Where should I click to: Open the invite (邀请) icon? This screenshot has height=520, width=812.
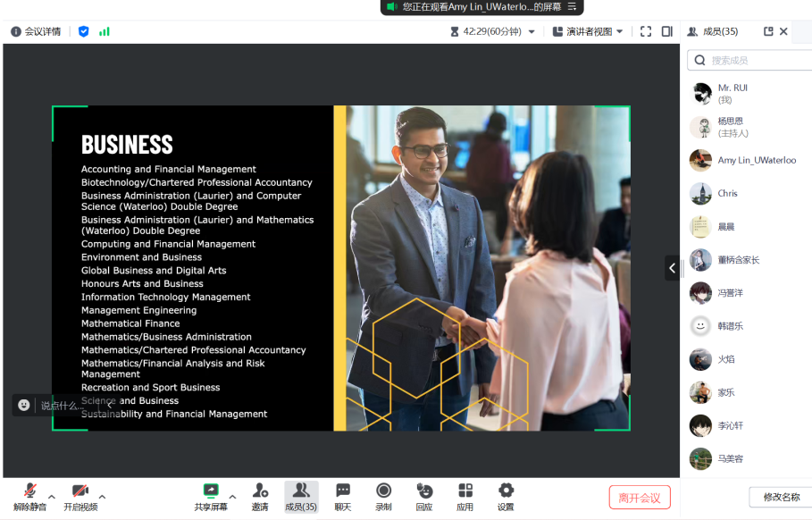pyautogui.click(x=260, y=497)
